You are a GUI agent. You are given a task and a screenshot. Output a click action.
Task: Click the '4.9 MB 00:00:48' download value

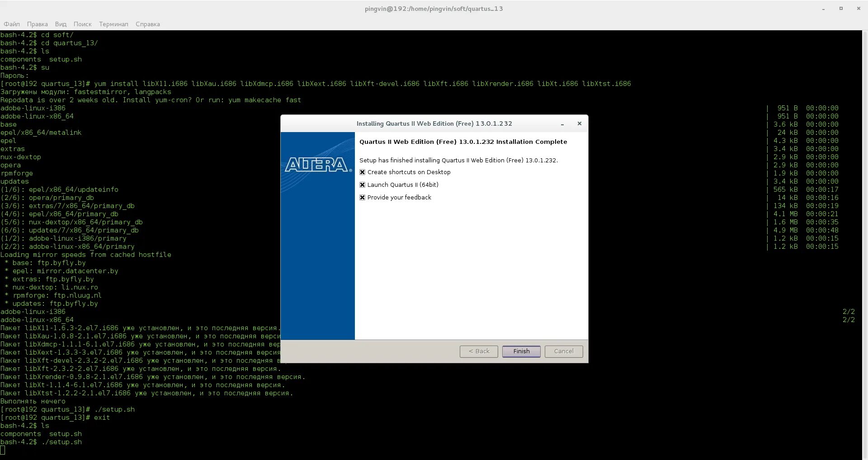[x=806, y=230]
